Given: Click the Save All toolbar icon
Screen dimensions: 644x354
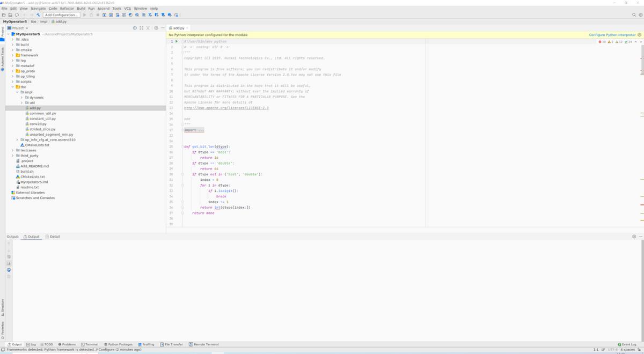Looking at the screenshot, I should pyautogui.click(x=10, y=15).
